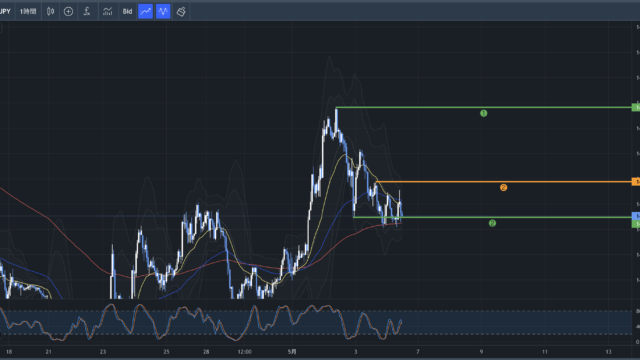This screenshot has height=360, width=640.
Task: Click date label 9 on time axis
Action: [481, 351]
